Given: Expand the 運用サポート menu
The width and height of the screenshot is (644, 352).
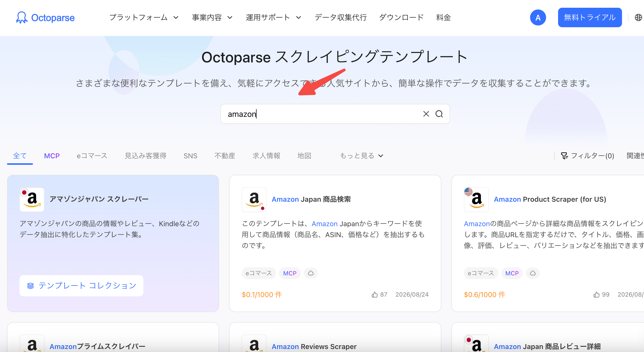Looking at the screenshot, I should (274, 17).
